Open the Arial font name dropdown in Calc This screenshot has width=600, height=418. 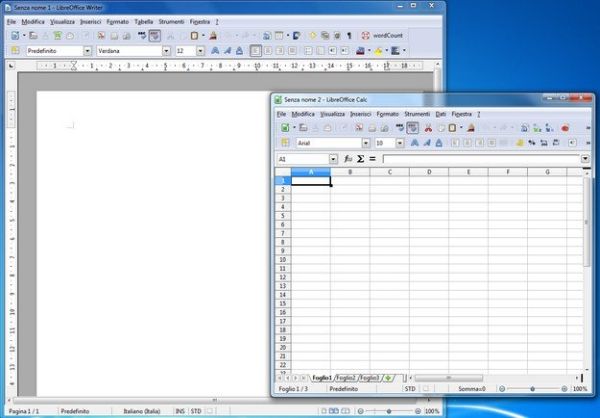pyautogui.click(x=366, y=143)
